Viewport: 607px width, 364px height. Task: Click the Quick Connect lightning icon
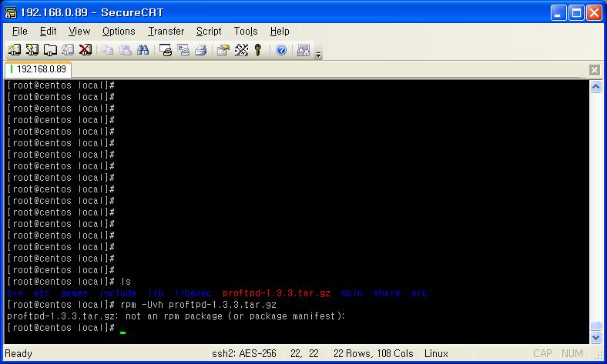coord(32,50)
